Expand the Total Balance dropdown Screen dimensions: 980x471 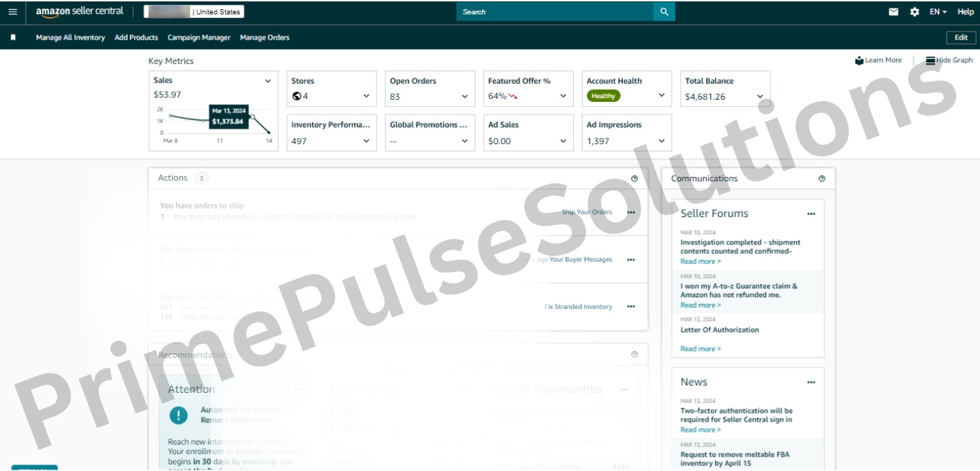coord(760,96)
